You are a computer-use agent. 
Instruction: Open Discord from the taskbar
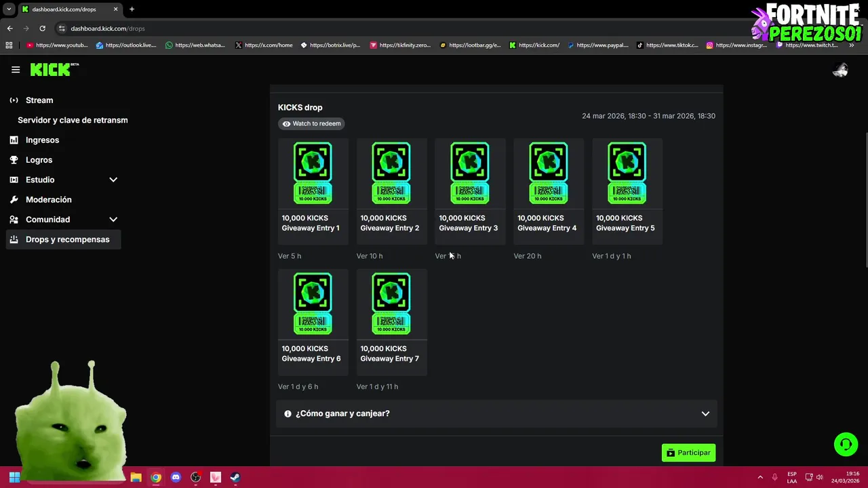(176, 477)
